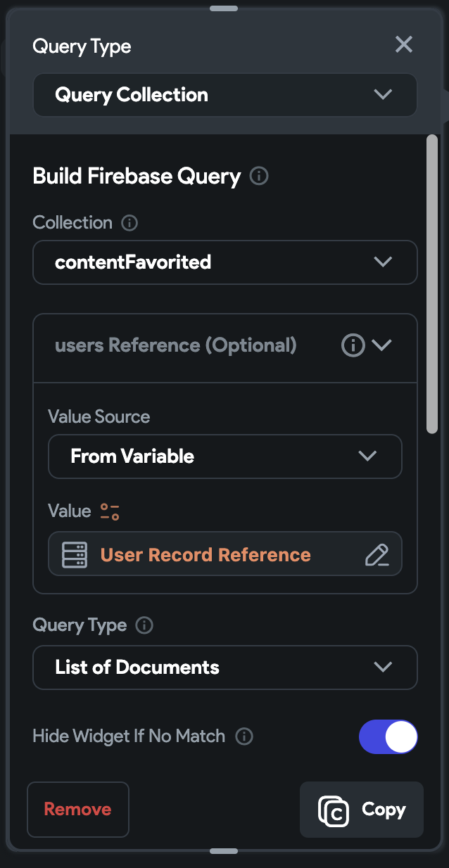The width and height of the screenshot is (449, 868).
Task: Click the Copy button
Action: [x=362, y=810]
